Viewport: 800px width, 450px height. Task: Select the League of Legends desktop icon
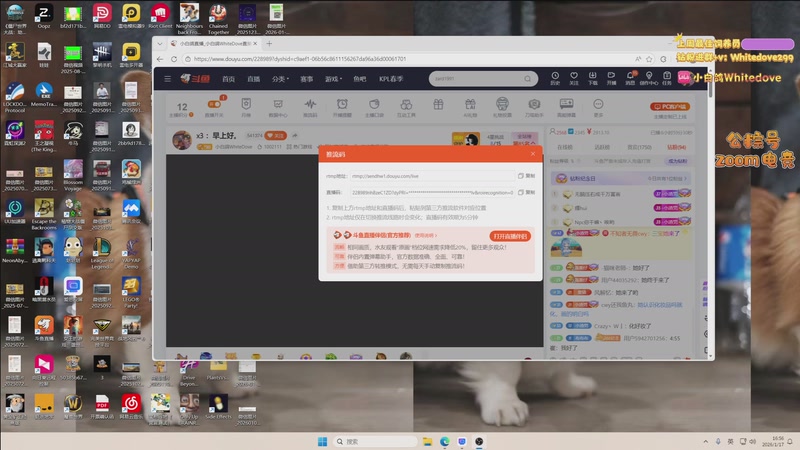pos(102,254)
